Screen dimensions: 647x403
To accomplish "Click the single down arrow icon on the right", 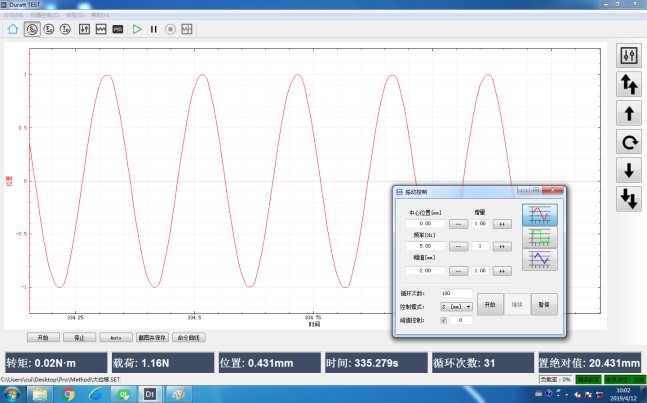I will click(x=630, y=170).
